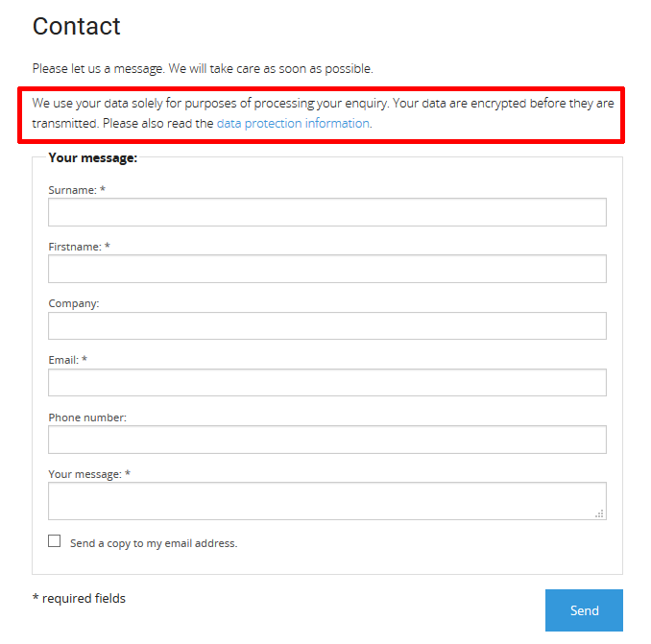Select the Company input field
Image resolution: width=651 pixels, height=644 pixels.
[x=327, y=325]
